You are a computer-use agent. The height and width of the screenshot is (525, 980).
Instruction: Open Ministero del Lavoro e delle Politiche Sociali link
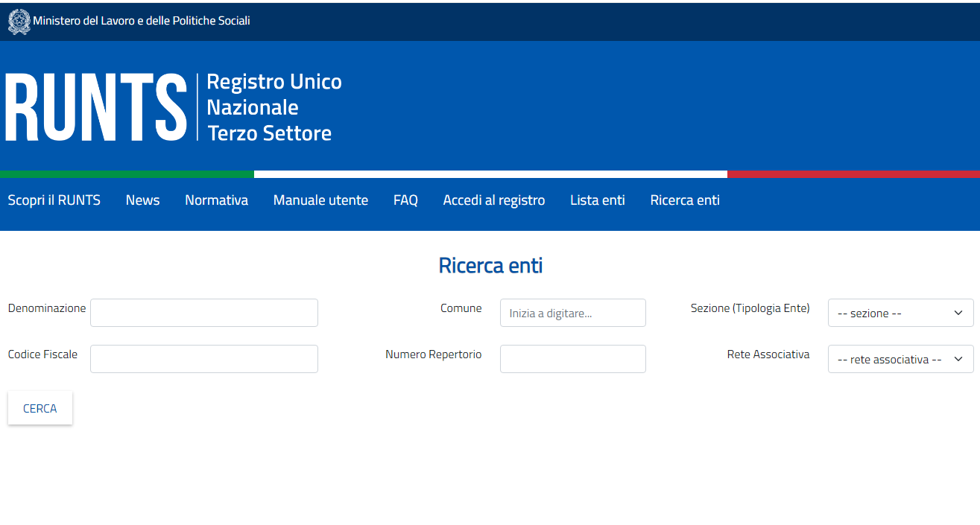142,21
